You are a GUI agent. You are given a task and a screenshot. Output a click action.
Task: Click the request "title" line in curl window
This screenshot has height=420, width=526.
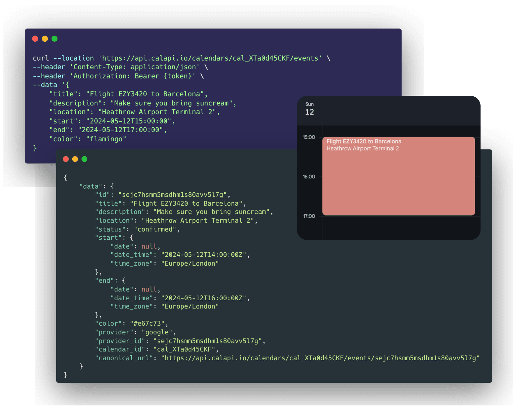pos(128,94)
